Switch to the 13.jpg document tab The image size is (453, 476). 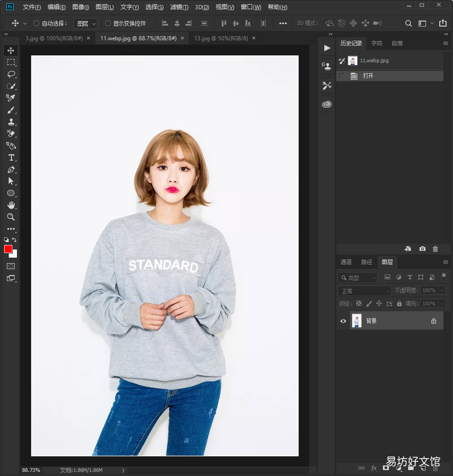[221, 38]
